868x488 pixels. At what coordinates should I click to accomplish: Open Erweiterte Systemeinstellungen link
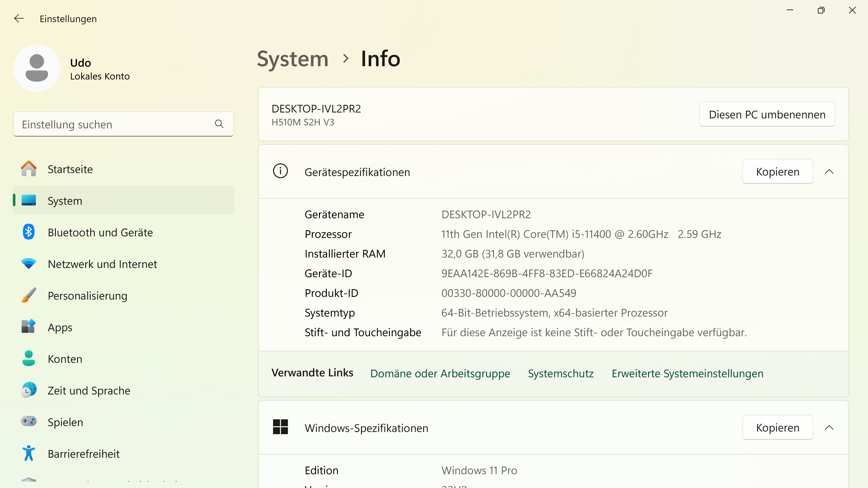click(x=687, y=373)
